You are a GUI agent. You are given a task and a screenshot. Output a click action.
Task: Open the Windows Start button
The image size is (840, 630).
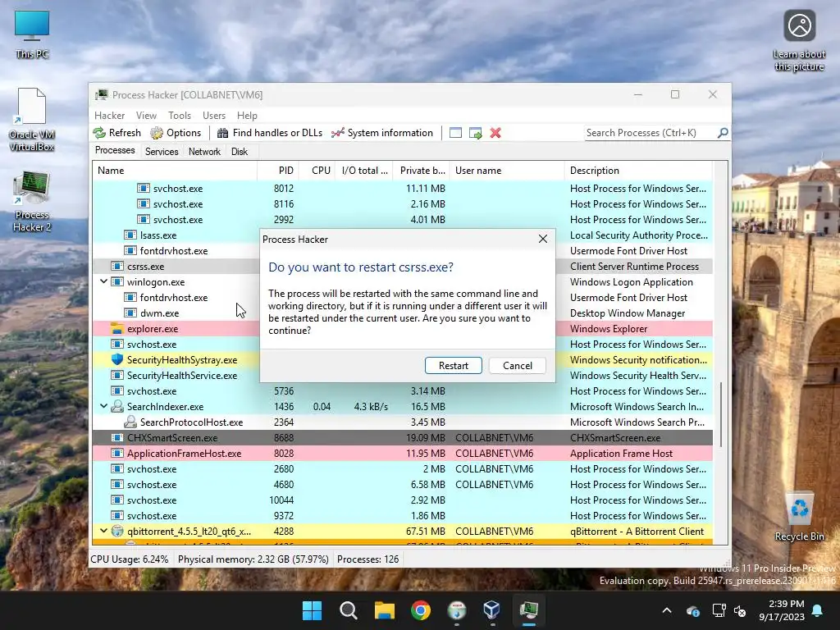tap(312, 610)
